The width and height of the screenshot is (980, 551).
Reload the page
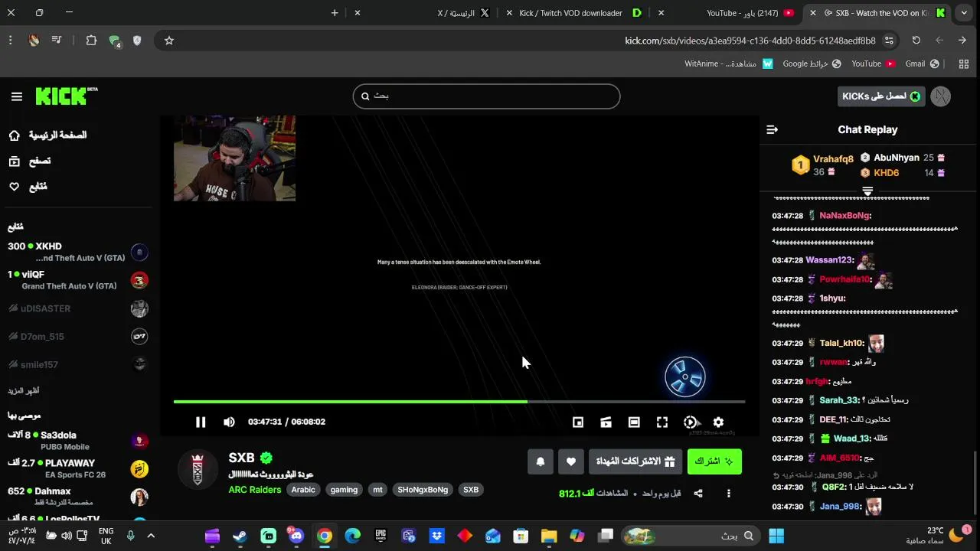point(916,41)
